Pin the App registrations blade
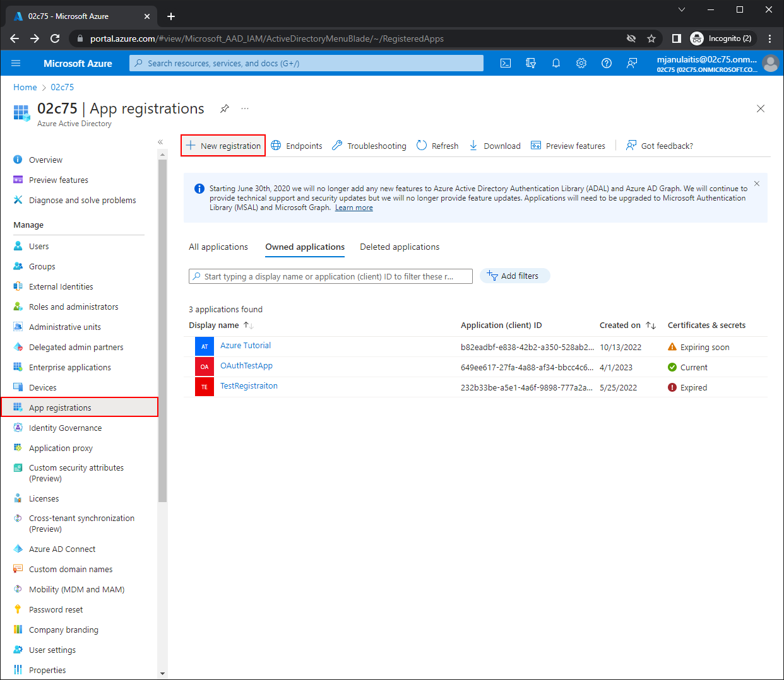Image resolution: width=784 pixels, height=680 pixels. 224,108
